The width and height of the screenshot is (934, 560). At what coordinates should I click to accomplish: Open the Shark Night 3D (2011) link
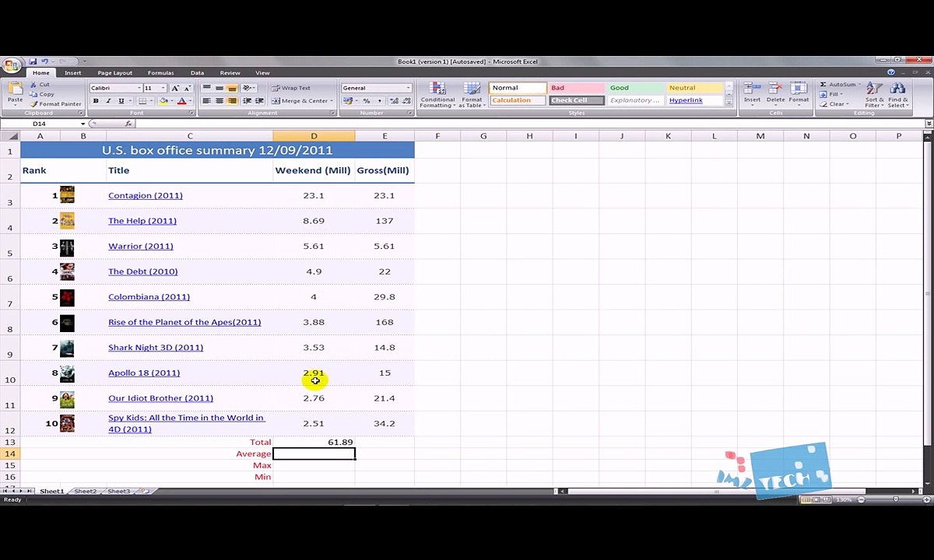pyautogui.click(x=155, y=348)
